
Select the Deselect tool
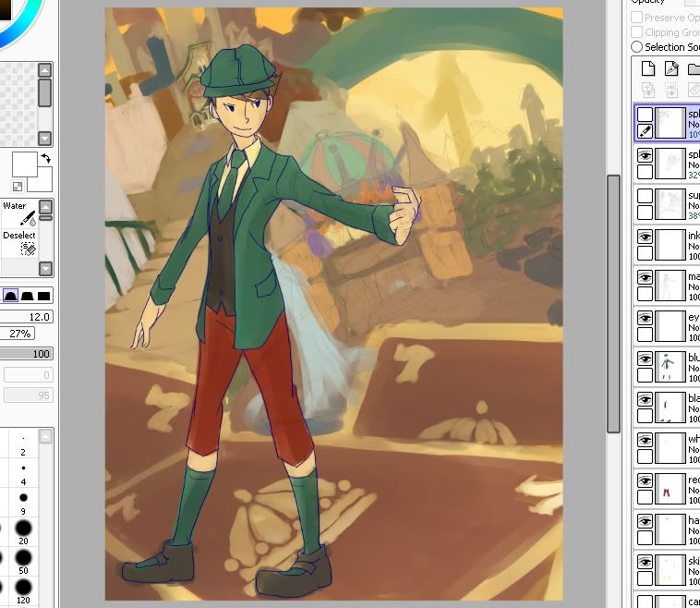point(19,244)
